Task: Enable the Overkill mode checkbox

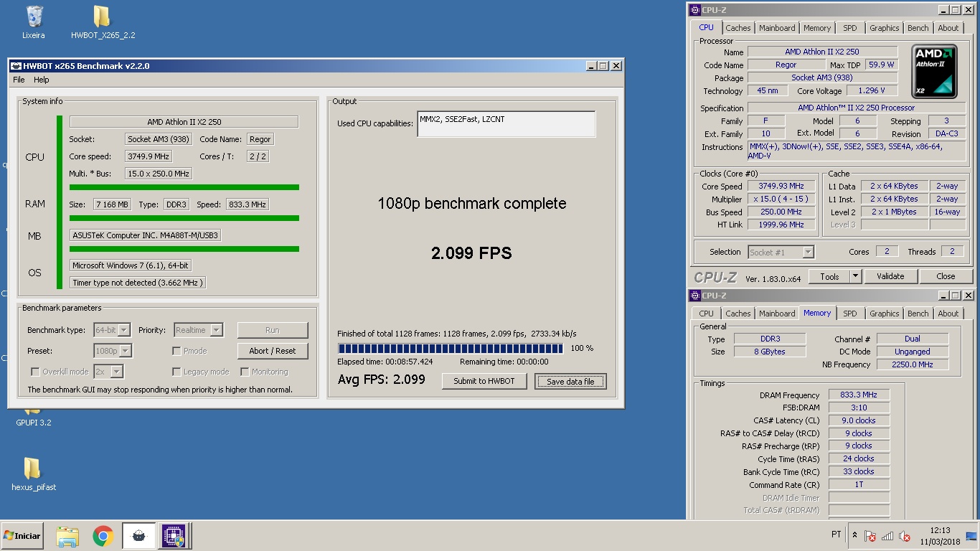Action: tap(35, 372)
